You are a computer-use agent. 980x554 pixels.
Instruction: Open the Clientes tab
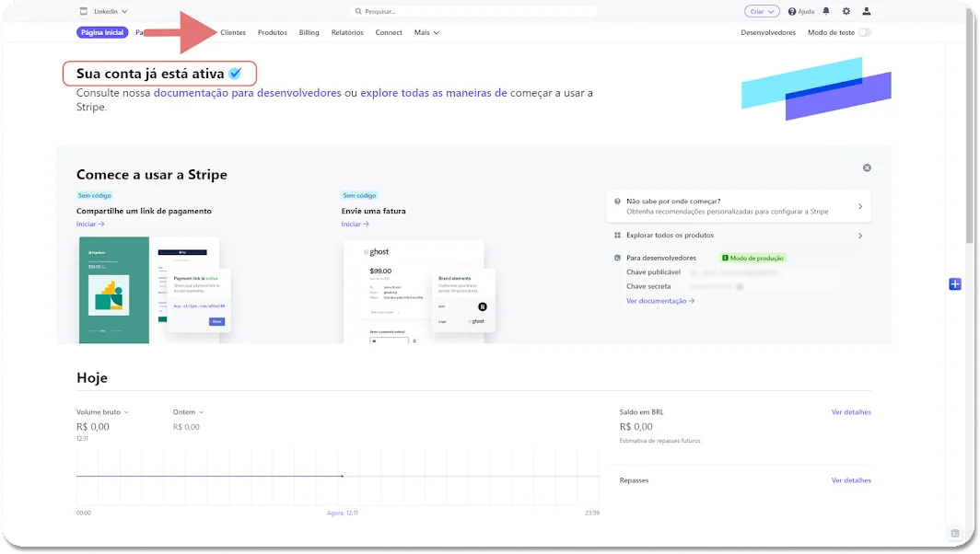pos(232,32)
